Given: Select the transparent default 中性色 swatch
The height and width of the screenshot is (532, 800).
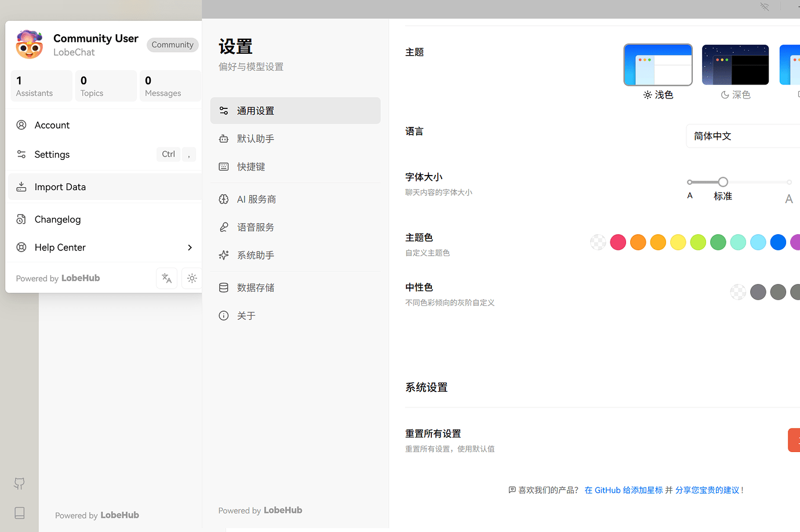Looking at the screenshot, I should tap(738, 292).
